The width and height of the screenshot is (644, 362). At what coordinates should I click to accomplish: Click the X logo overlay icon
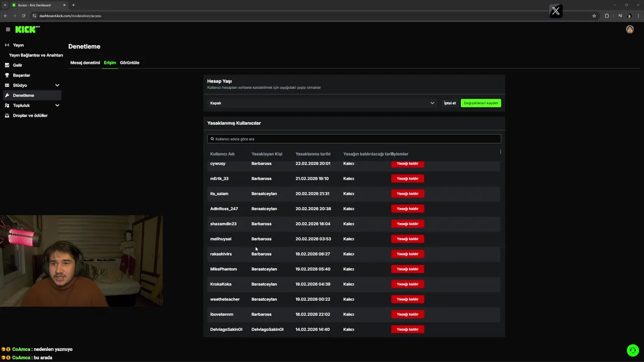tap(556, 11)
